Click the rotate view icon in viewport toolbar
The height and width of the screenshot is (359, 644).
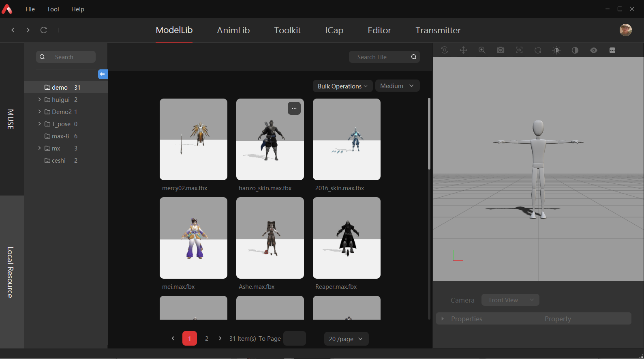click(x=445, y=50)
